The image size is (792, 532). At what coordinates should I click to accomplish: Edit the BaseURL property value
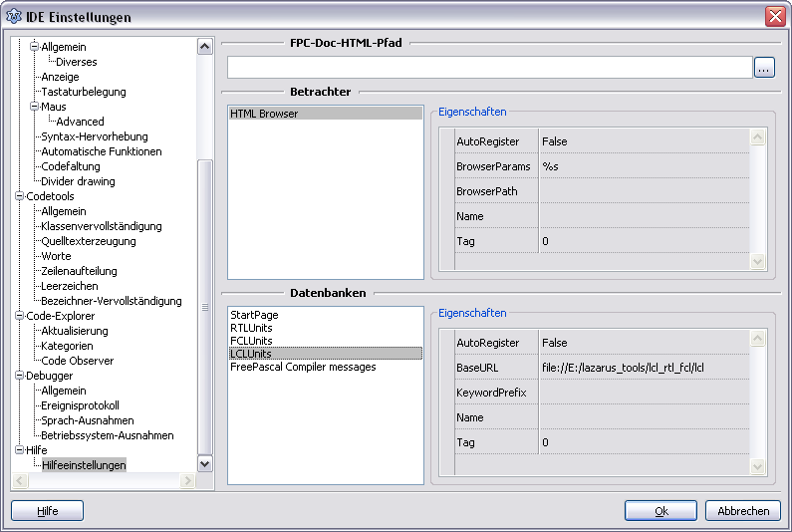(643, 368)
